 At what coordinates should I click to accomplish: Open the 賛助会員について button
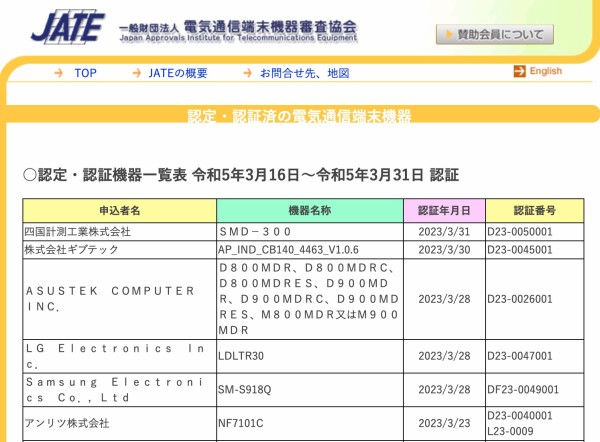(494, 34)
